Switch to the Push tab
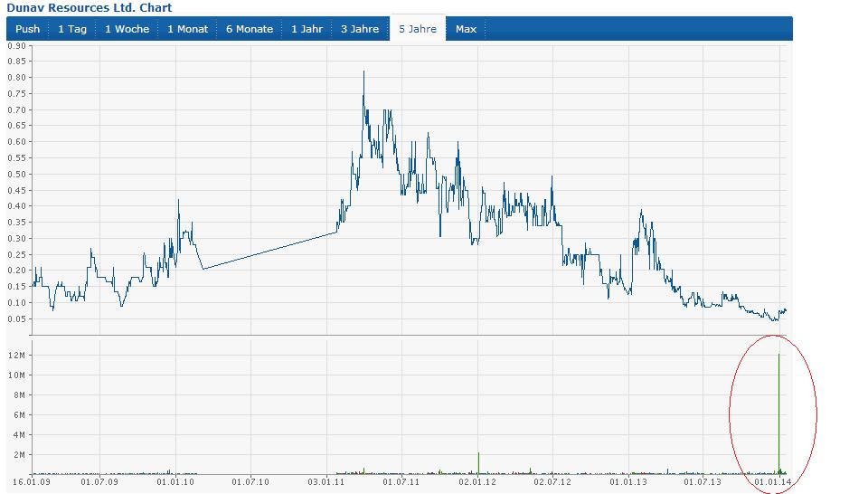Screen dimensions: 868x494 pos(28,29)
